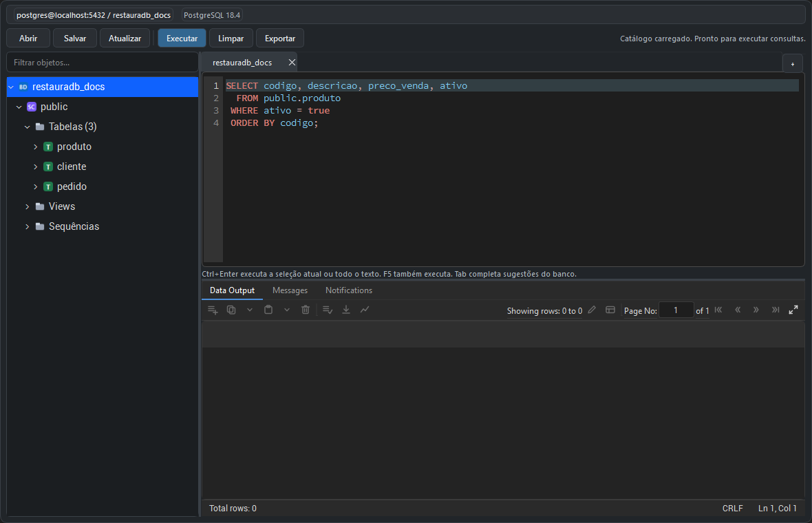Click the public schema icon
This screenshot has width=812, height=523.
pos(32,107)
